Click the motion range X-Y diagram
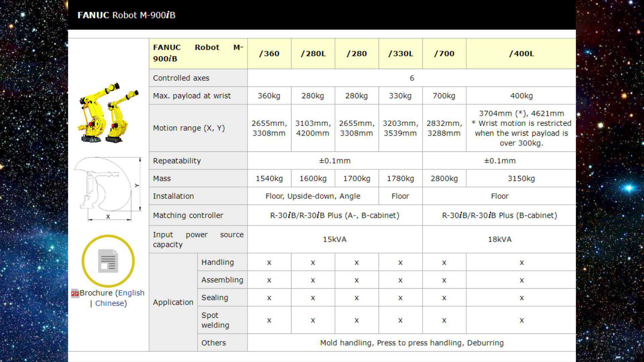The image size is (644, 362). [108, 189]
